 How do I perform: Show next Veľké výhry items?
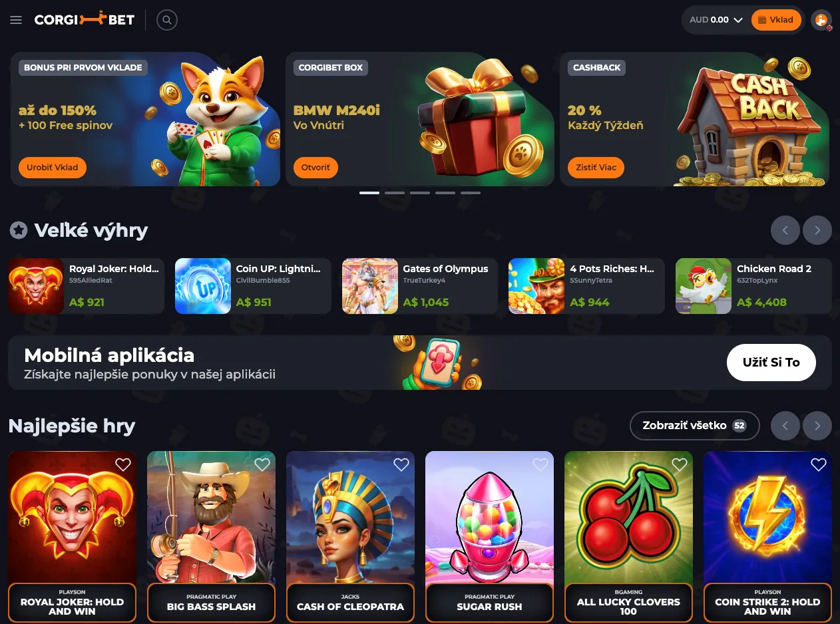pyautogui.click(x=817, y=230)
